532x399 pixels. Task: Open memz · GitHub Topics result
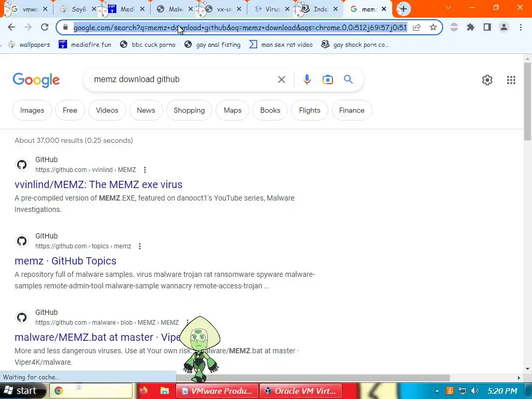point(65,261)
